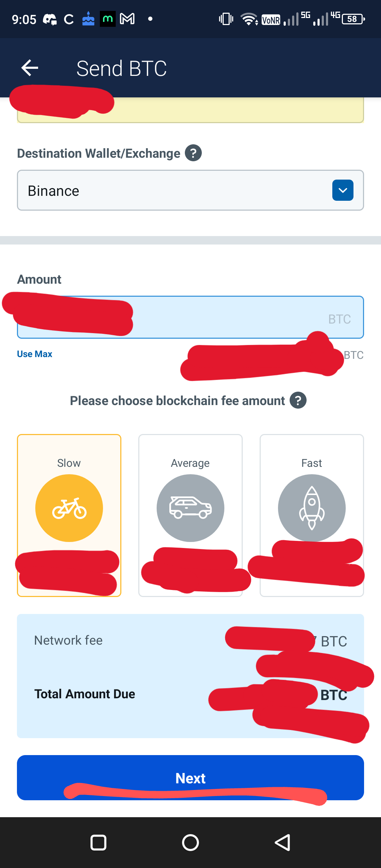Open the Gmail notification icon

point(127,19)
